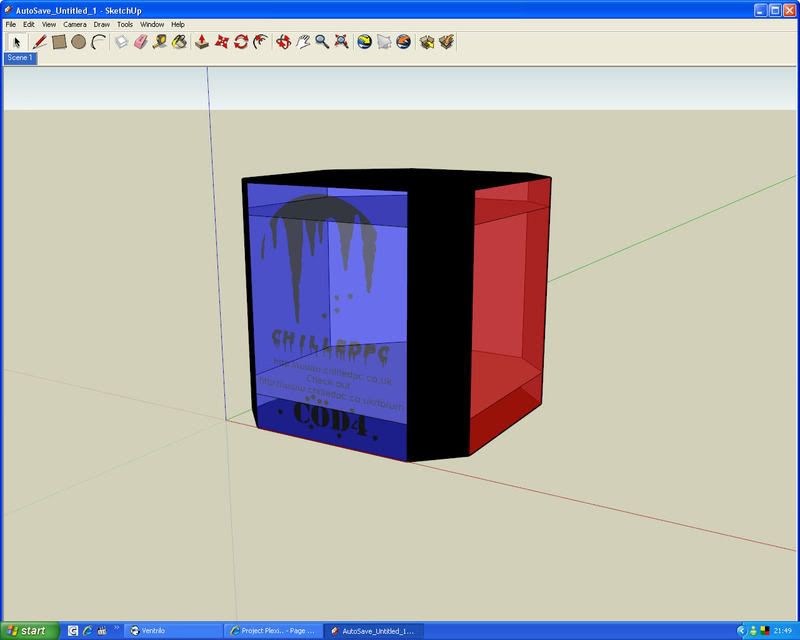800x640 pixels.
Task: Click the Zoom magnifier tool
Action: [322, 42]
